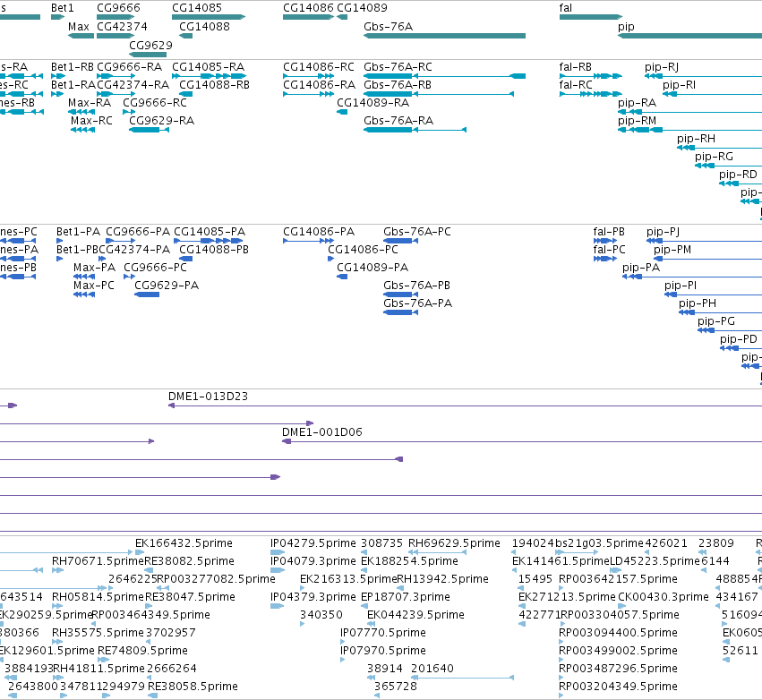
Task: Click the CG42374 gene label
Action: tap(122, 27)
